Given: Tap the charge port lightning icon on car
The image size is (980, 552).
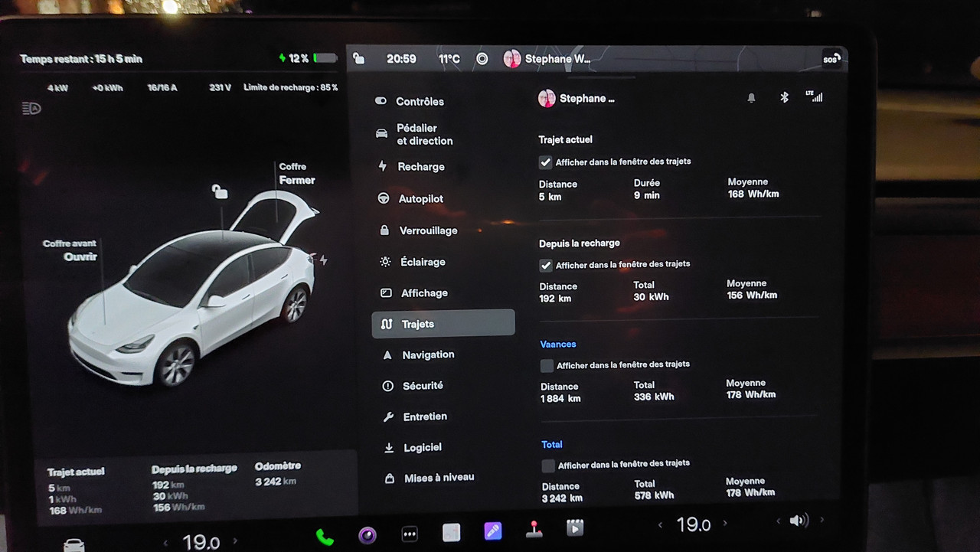Looking at the screenshot, I should 323,260.
